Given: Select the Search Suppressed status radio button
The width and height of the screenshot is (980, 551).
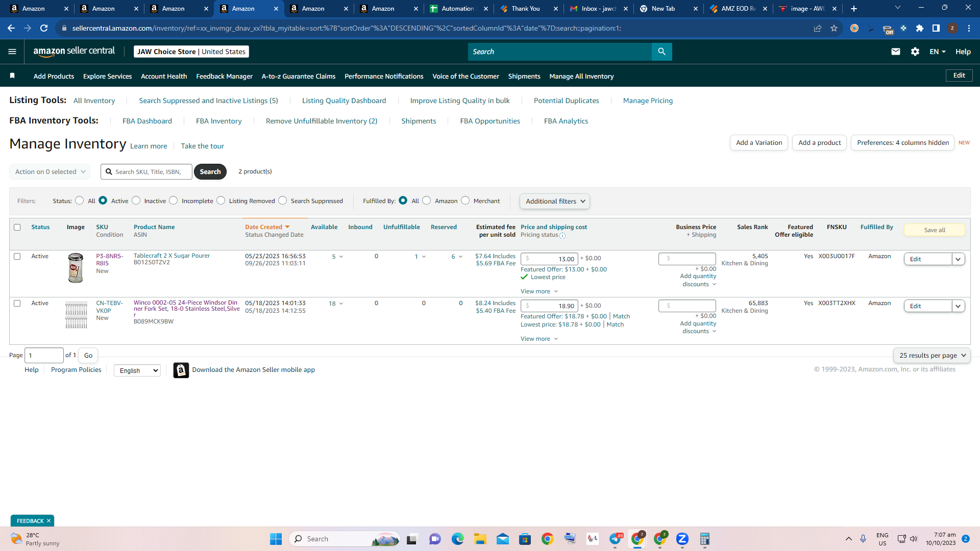Looking at the screenshot, I should click(x=283, y=201).
